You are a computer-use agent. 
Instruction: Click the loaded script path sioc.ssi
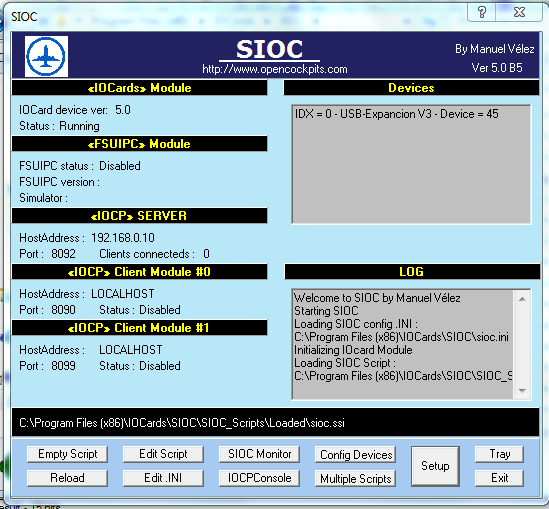(x=182, y=423)
